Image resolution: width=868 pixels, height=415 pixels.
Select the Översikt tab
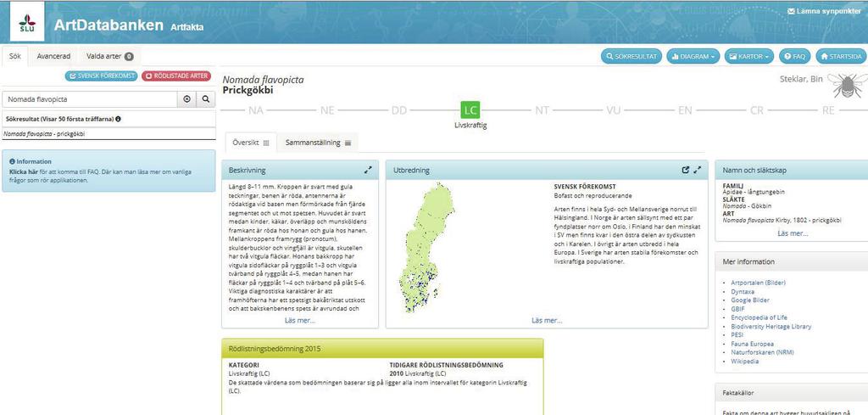[x=250, y=143]
